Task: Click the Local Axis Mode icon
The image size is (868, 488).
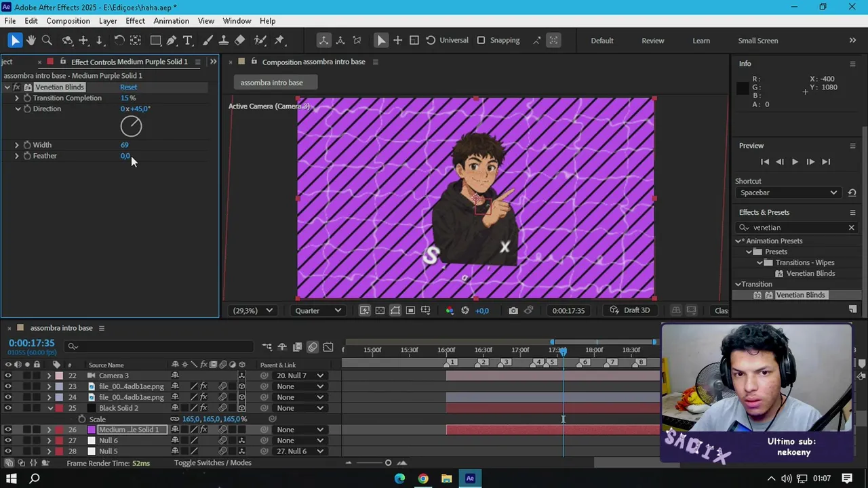Action: (x=323, y=41)
